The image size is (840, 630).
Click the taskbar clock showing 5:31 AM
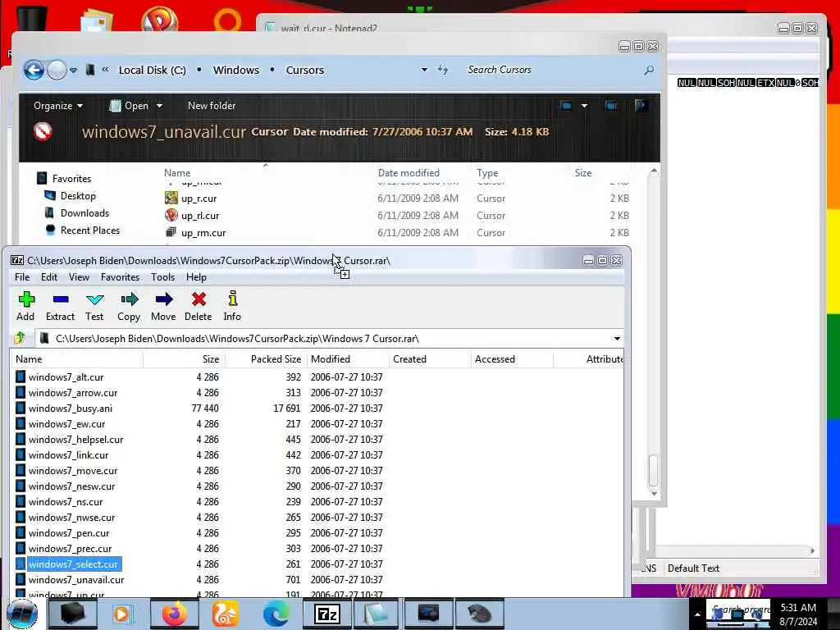coord(798,614)
